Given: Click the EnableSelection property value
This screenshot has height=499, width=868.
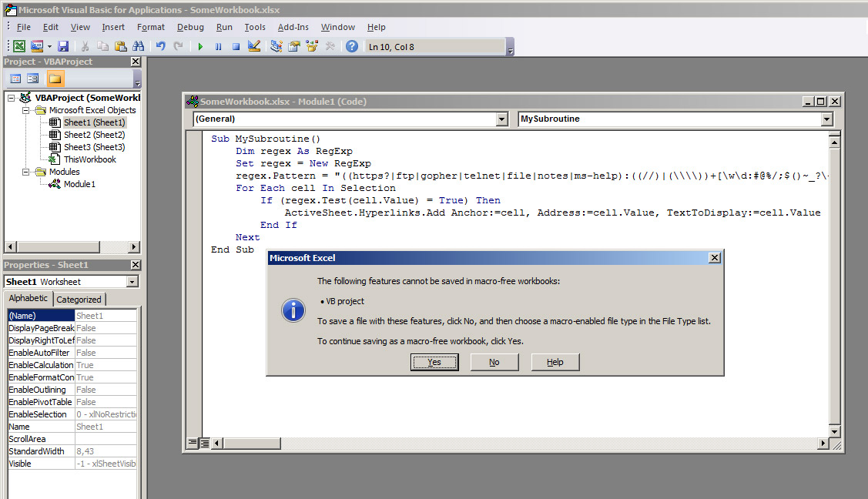Looking at the screenshot, I should [106, 414].
